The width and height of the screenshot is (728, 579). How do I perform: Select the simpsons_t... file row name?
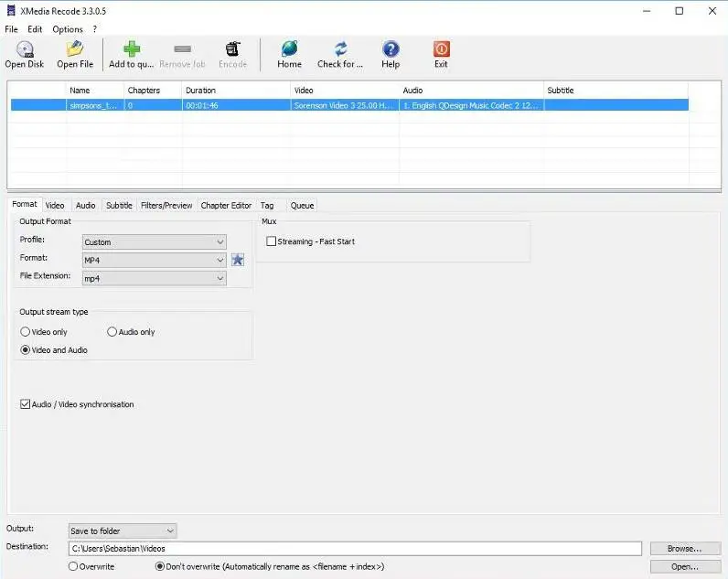tap(95, 105)
